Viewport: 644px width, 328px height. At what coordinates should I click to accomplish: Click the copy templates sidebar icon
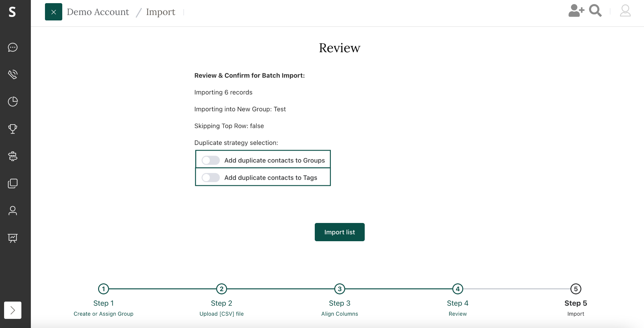coord(13,183)
